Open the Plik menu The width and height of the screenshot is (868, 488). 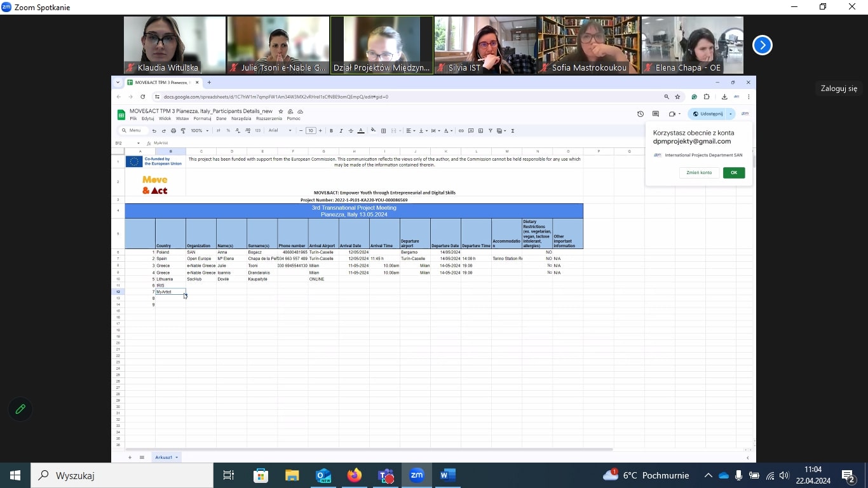point(133,119)
